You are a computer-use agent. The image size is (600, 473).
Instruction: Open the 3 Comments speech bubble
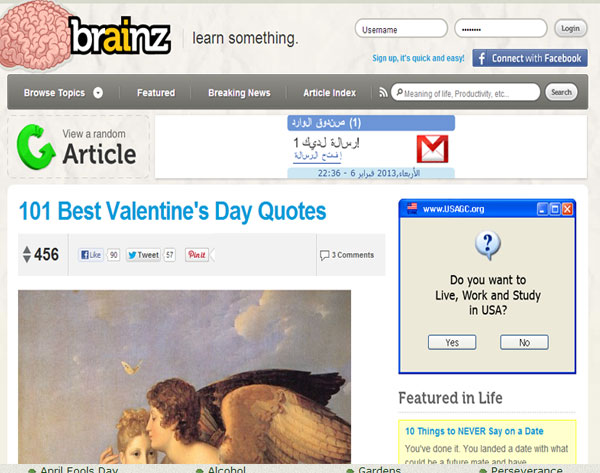(324, 255)
